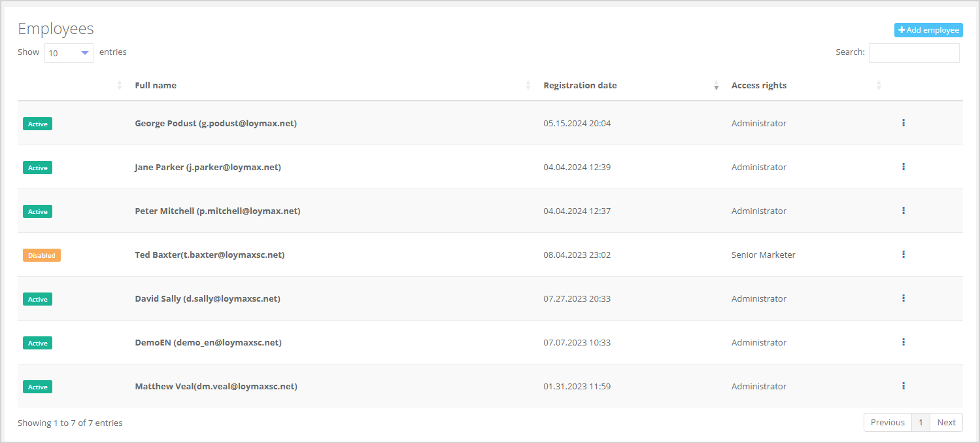
Task: Open kebab menu for Matthew Veal
Action: click(x=903, y=386)
